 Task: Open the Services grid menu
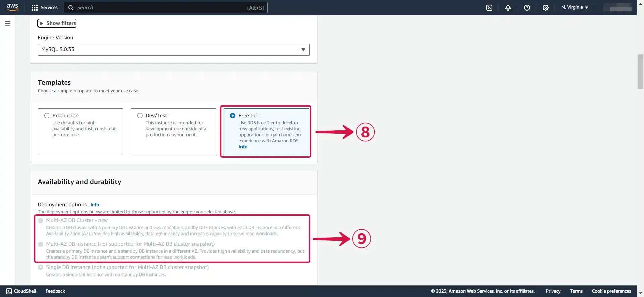34,8
